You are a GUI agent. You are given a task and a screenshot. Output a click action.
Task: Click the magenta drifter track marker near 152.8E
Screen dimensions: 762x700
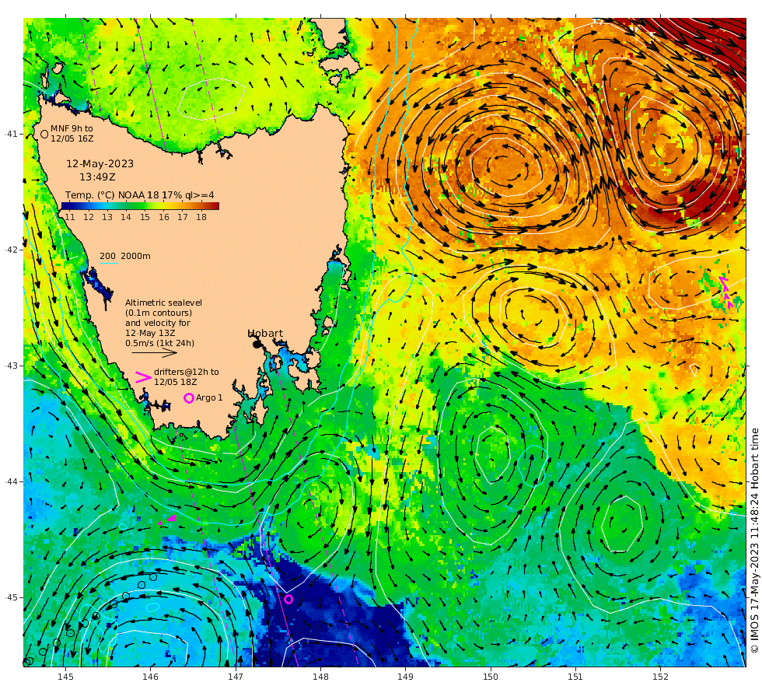tap(726, 292)
